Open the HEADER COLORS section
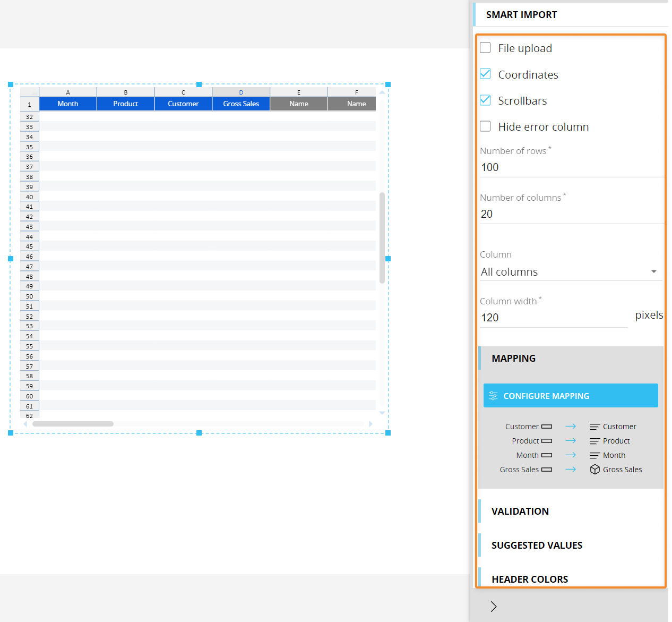 tap(529, 579)
